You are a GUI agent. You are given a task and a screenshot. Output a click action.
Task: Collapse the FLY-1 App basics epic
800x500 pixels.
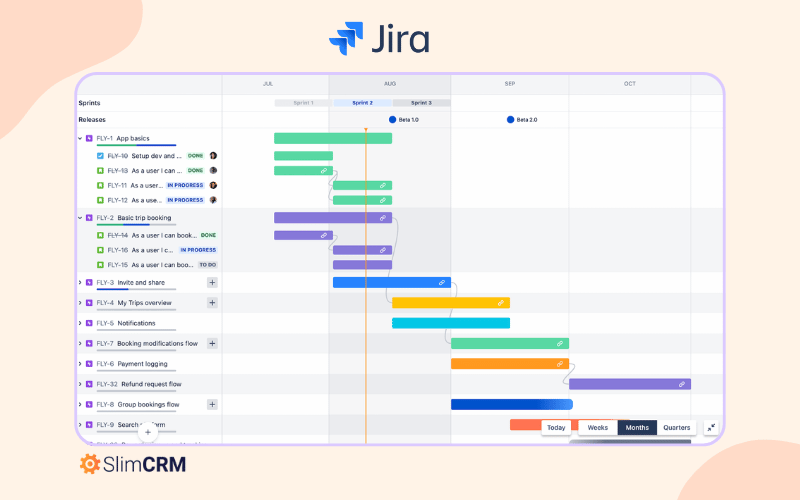click(80, 138)
